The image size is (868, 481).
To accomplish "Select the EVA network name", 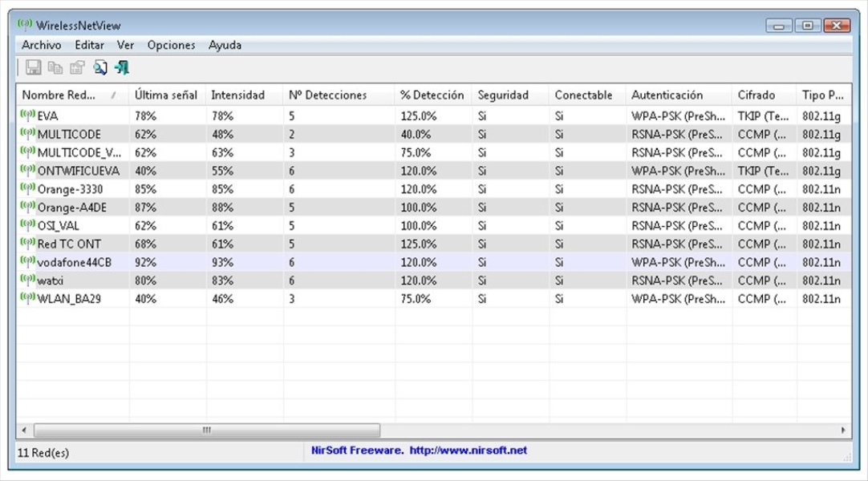I will pyautogui.click(x=47, y=116).
